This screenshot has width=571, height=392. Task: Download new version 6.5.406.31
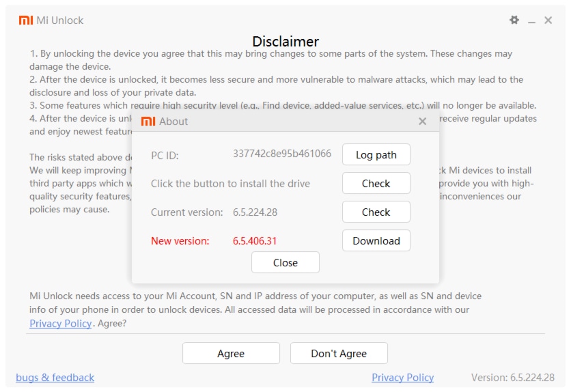click(x=376, y=240)
